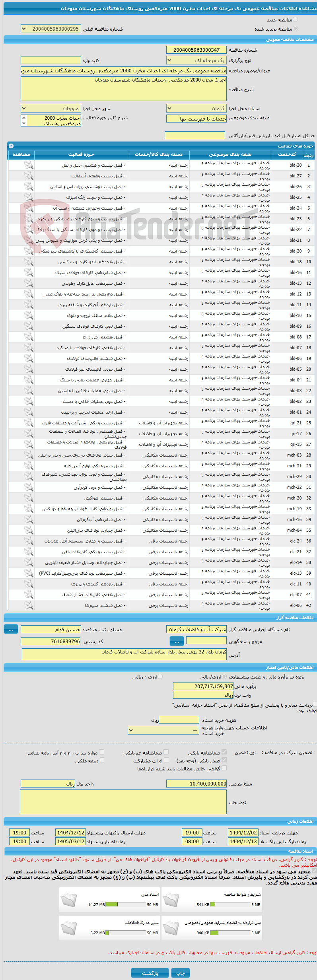Step the activity scope description spinner up

(24, 118)
